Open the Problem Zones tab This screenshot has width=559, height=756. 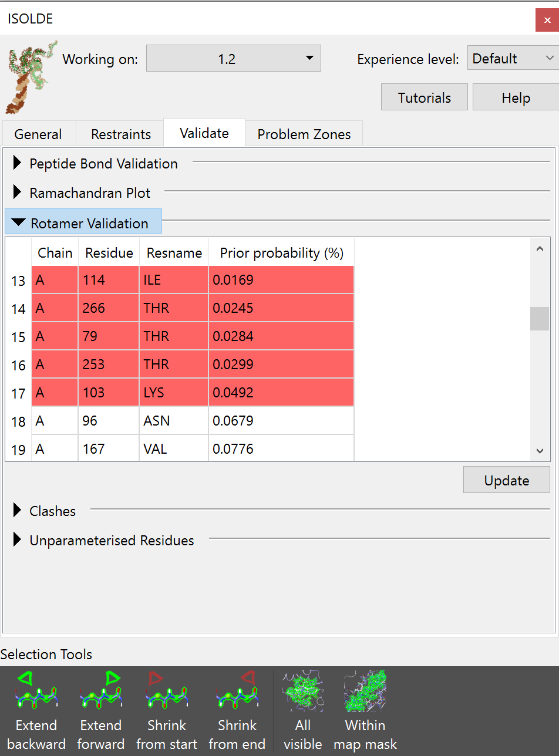tap(304, 134)
